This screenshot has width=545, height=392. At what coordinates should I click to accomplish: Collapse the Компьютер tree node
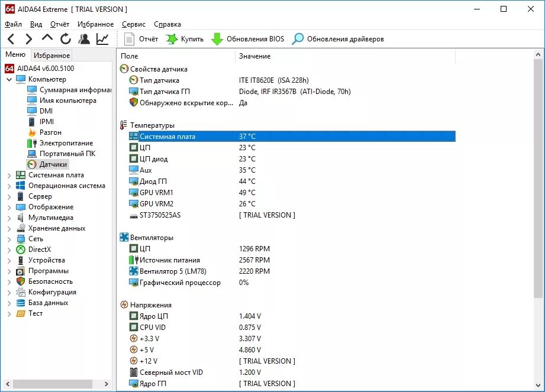click(9, 79)
